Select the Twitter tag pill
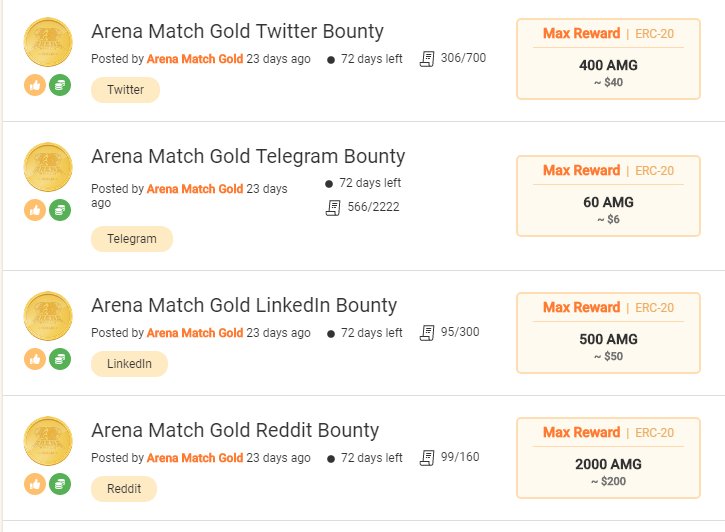This screenshot has width=725, height=532. [x=125, y=90]
